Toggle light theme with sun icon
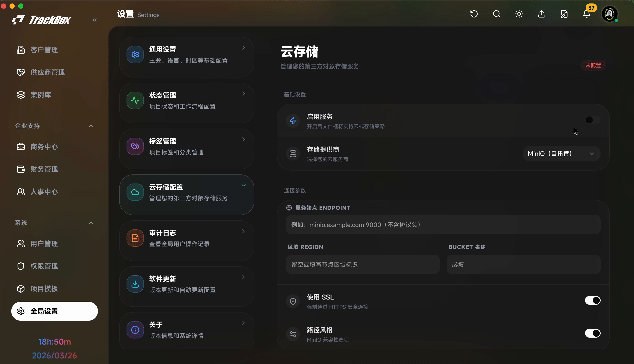Screen dimensions: 634x364 519,14
